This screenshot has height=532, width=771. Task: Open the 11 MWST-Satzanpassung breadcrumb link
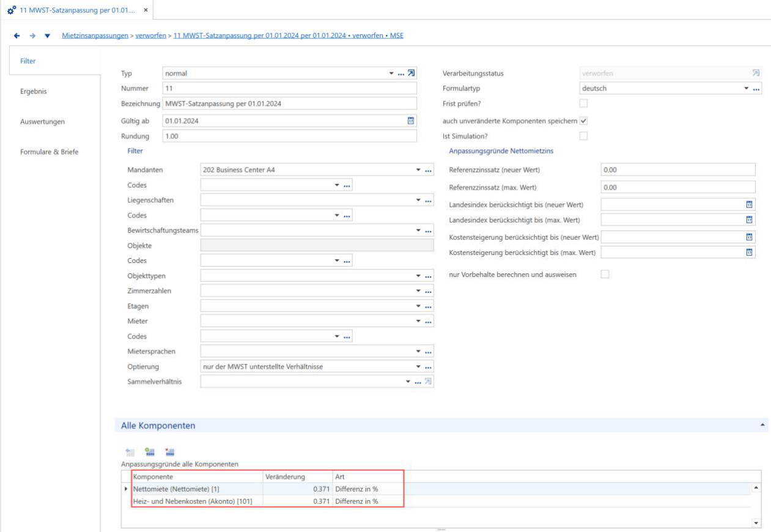288,35
